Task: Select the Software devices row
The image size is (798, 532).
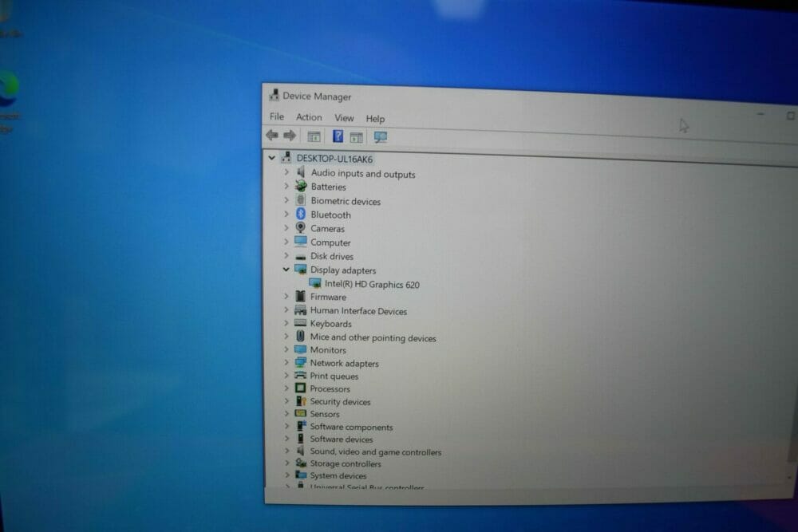Action: coord(341,439)
